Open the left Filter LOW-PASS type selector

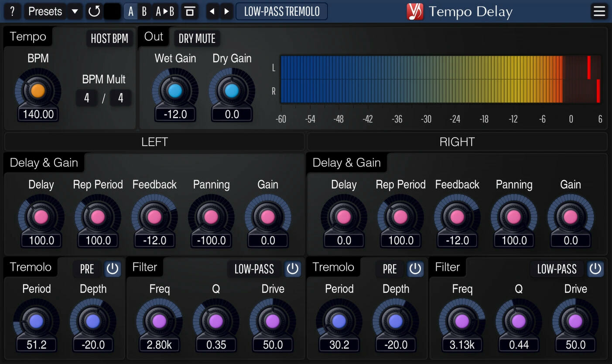click(253, 269)
